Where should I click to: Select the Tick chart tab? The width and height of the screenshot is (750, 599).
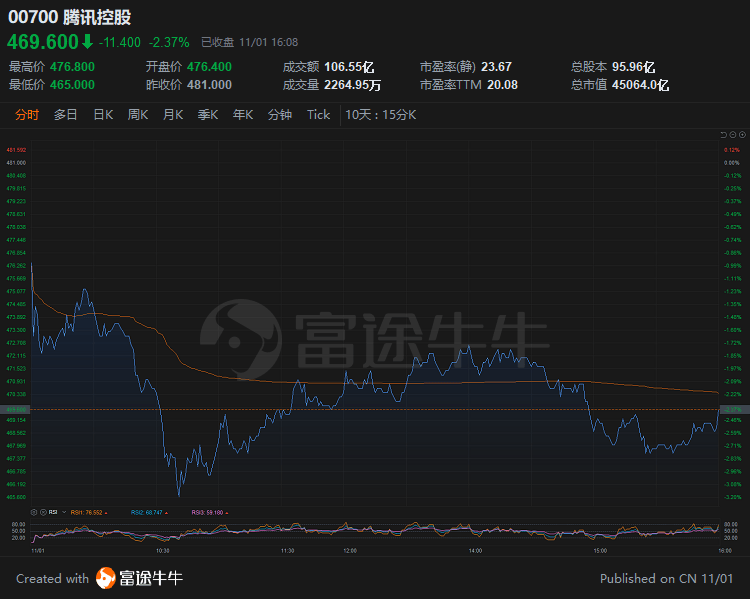[x=319, y=115]
